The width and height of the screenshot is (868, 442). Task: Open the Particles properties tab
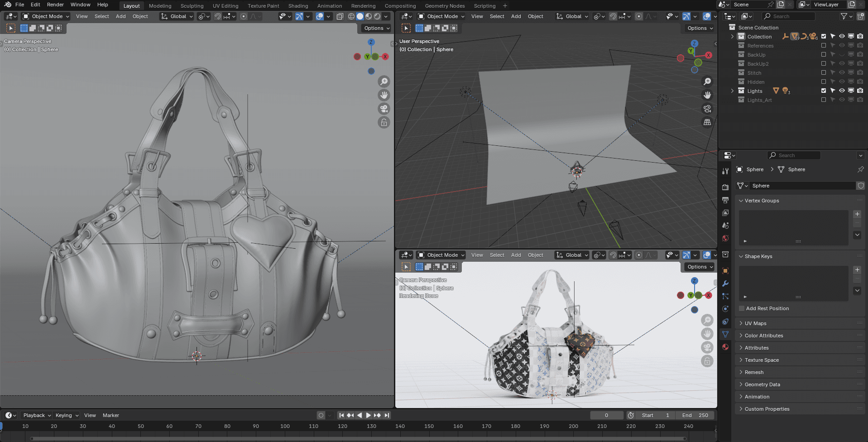coord(725,296)
